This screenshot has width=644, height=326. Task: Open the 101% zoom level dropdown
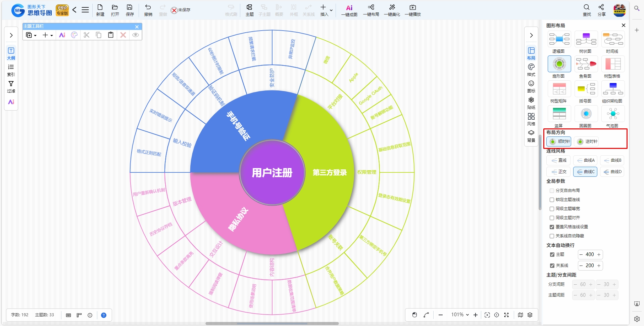[460, 315]
